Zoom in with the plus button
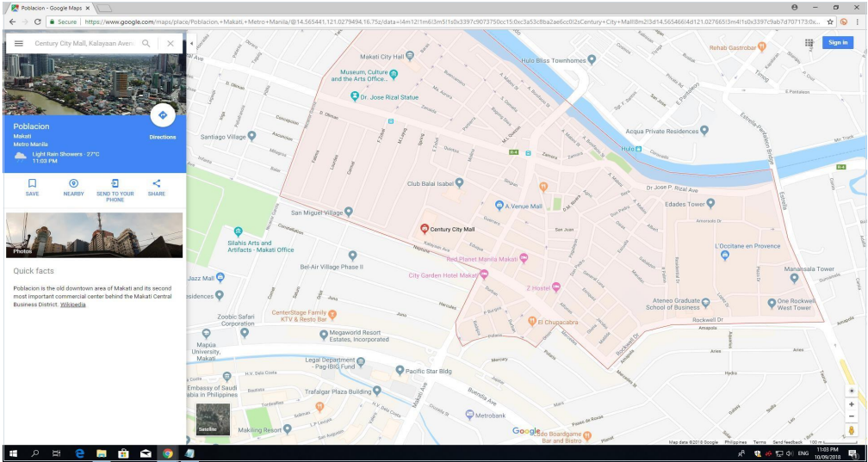The width and height of the screenshot is (868, 462). click(x=852, y=404)
